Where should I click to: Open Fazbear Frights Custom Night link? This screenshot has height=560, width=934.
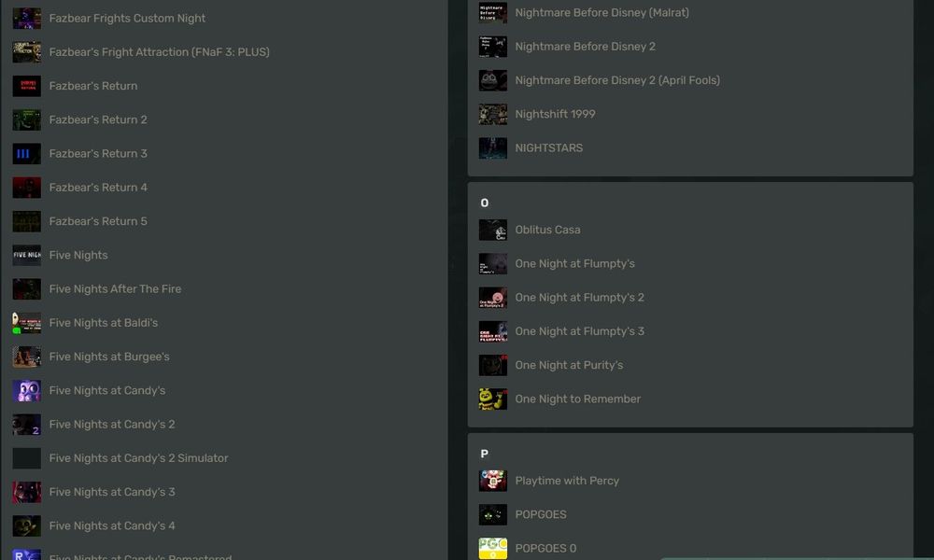127,19
